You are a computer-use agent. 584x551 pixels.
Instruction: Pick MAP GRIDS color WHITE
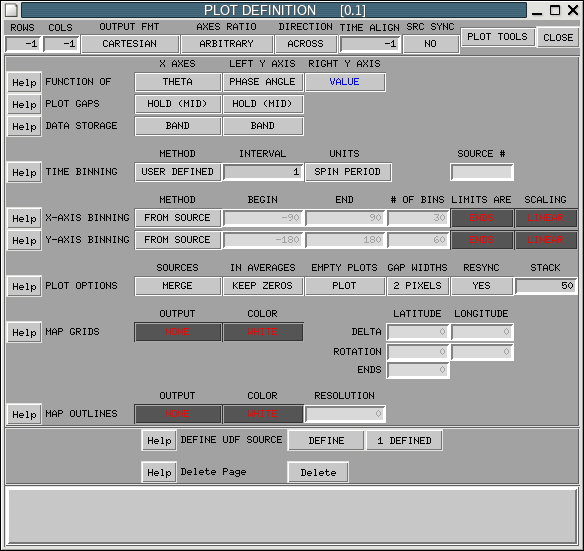262,332
